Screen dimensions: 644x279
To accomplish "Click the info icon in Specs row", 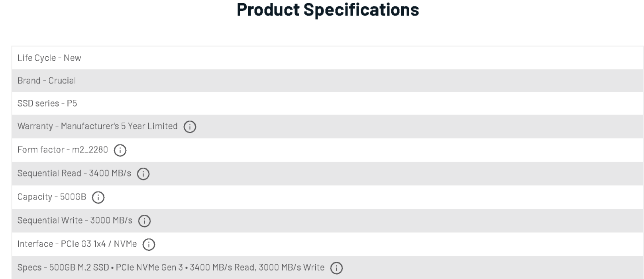I will [x=336, y=268].
